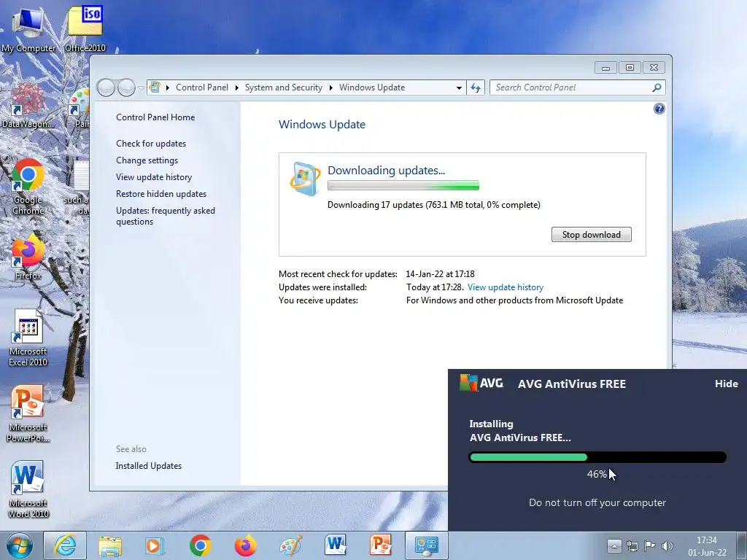
Task: Launch Internet Explorer from taskbar
Action: 65,545
